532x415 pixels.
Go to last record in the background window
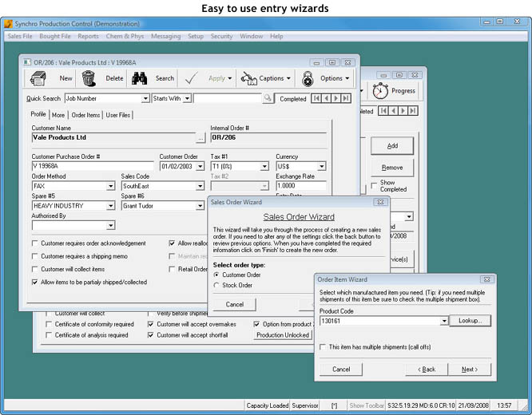pos(413,111)
